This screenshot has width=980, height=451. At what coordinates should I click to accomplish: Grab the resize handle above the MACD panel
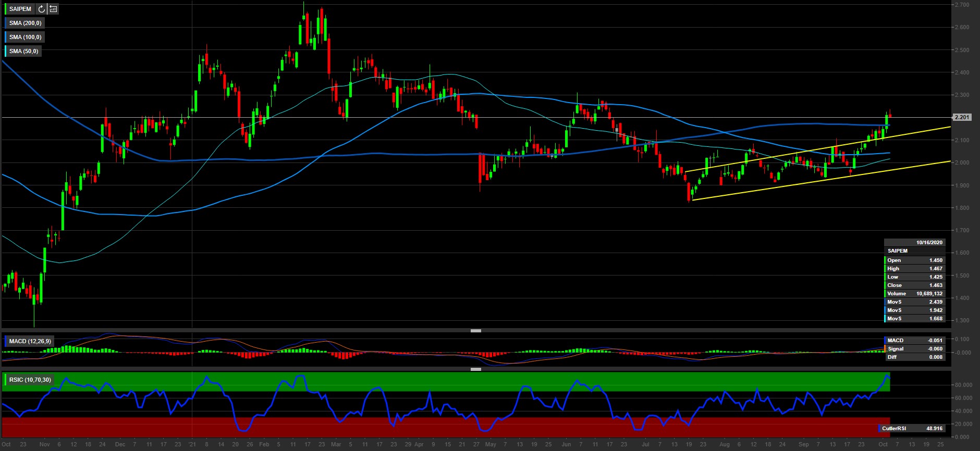click(475, 331)
